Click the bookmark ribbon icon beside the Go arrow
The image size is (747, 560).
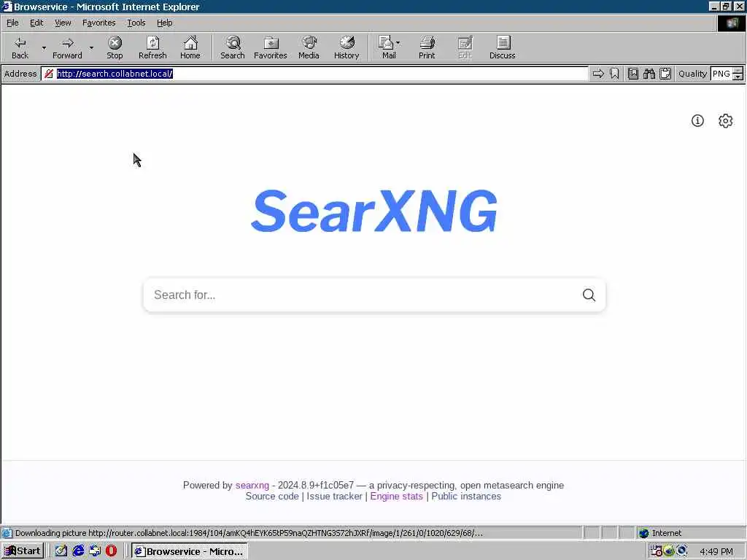[614, 74]
